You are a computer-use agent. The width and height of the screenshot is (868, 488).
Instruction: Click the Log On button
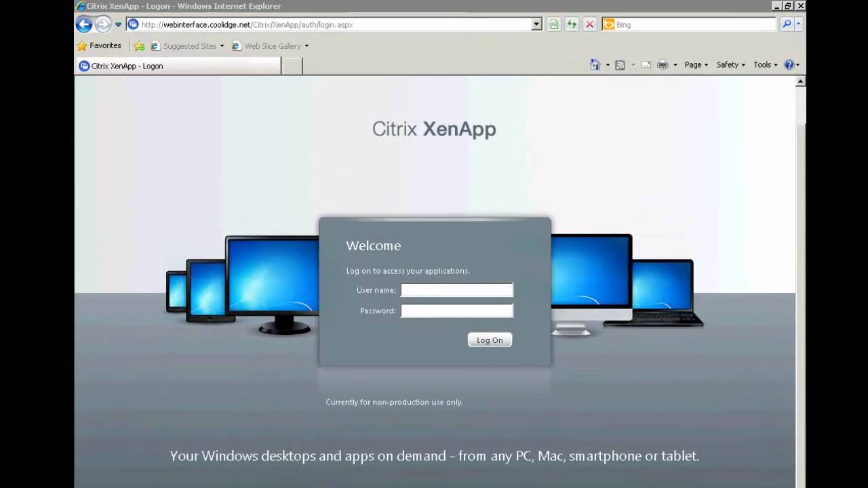pyautogui.click(x=490, y=340)
